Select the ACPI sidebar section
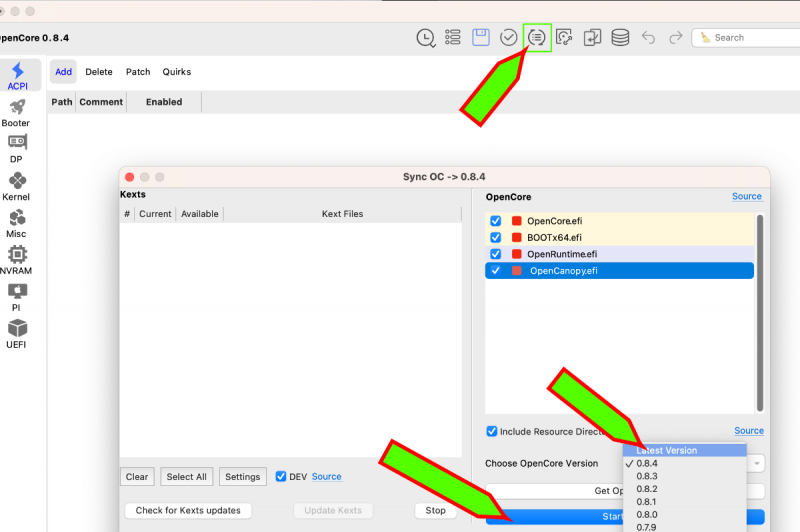Viewport: 800px width, 532px height. coord(18,75)
